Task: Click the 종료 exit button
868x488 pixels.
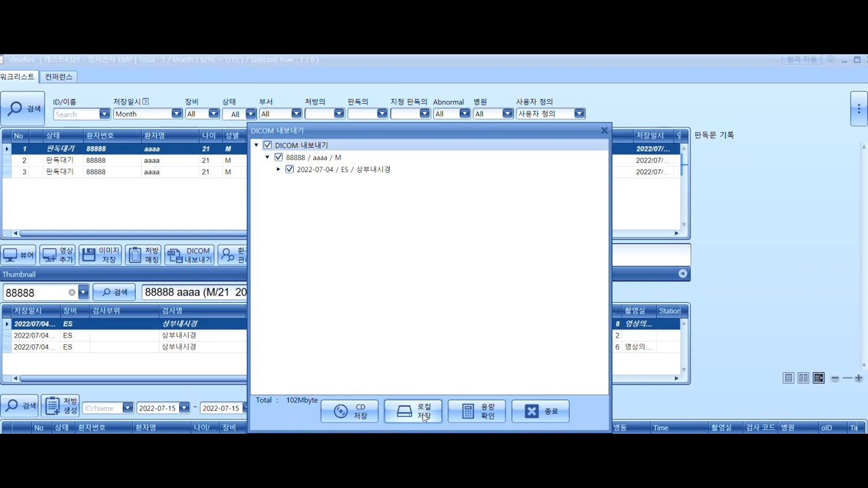Action: pos(540,411)
